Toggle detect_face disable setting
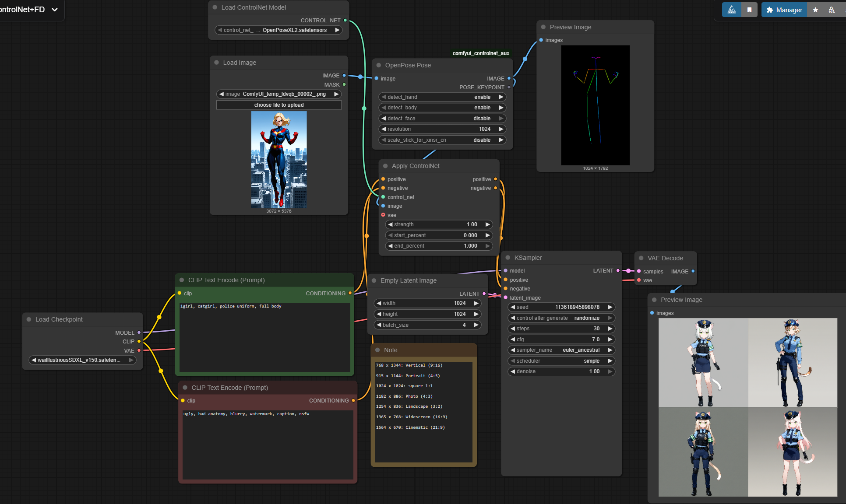The width and height of the screenshot is (846, 504). (x=442, y=119)
